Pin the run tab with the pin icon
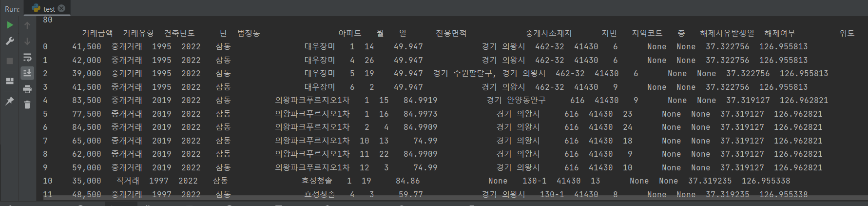 coord(10,101)
